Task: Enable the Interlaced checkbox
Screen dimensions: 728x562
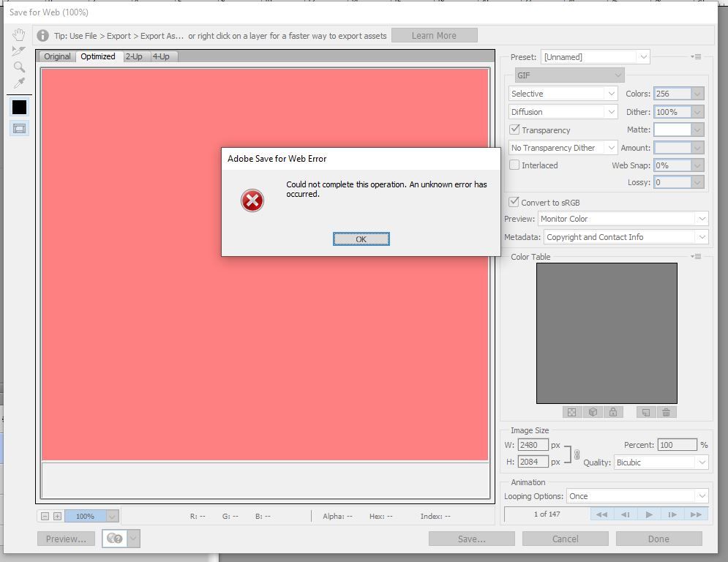Action: tap(514, 165)
